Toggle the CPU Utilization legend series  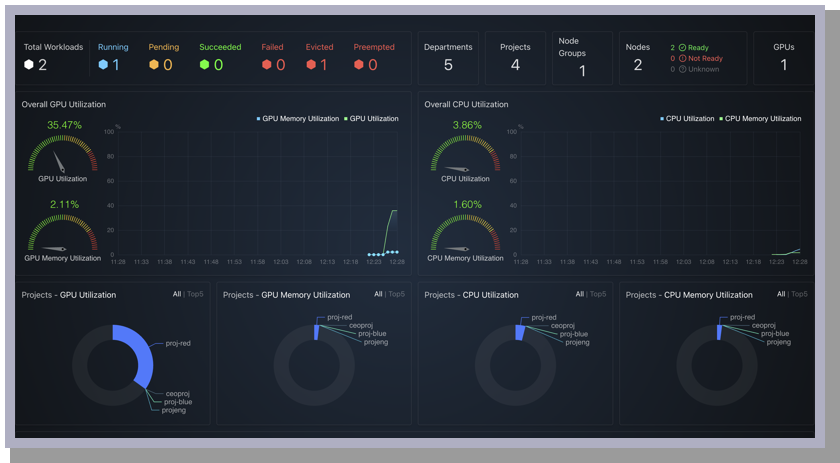[687, 119]
